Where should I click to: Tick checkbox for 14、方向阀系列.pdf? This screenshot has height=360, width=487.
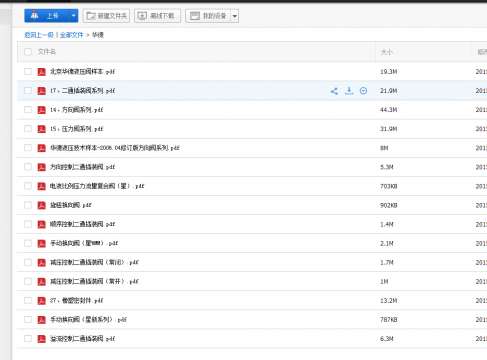(x=28, y=110)
